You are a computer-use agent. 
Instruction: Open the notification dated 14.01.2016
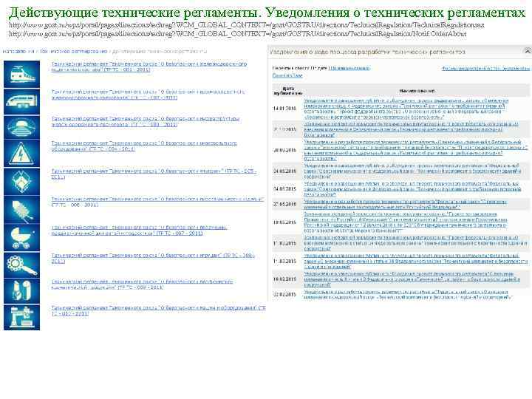click(406, 109)
